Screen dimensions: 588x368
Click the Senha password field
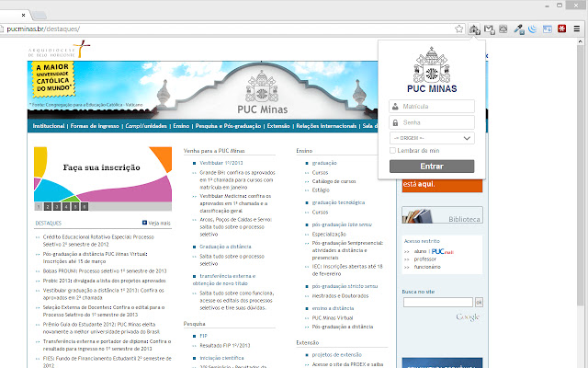click(432, 122)
